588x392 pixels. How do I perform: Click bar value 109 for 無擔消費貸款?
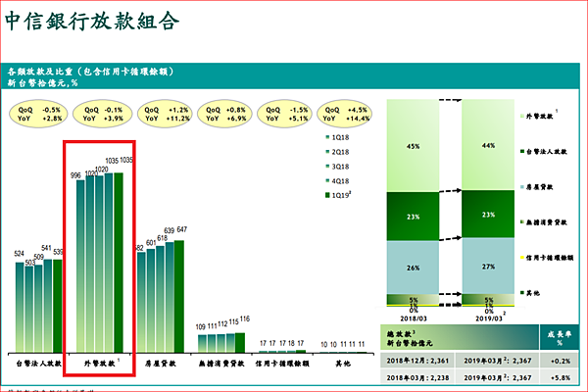(x=201, y=327)
